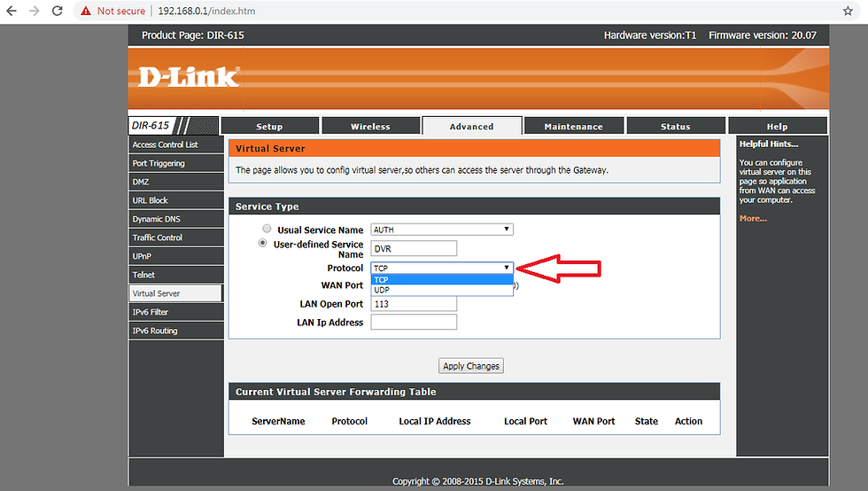Click Product Page: DIR-615 text
This screenshot has width=868, height=491.
pos(193,35)
